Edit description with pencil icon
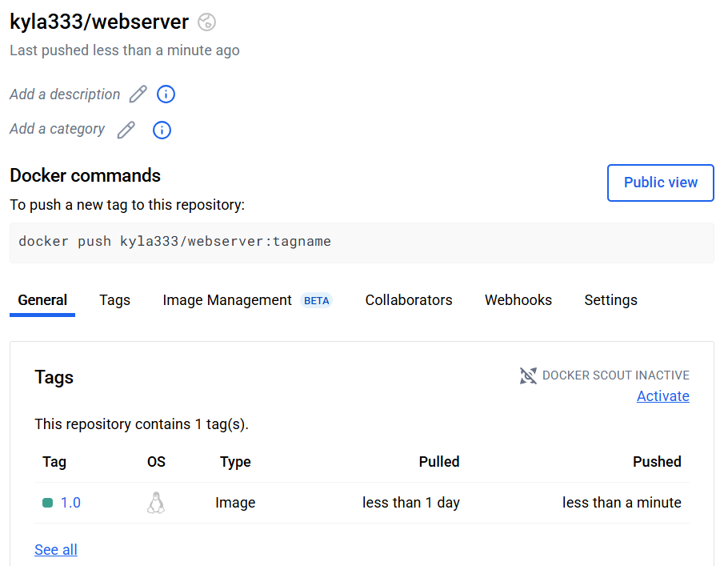 [x=138, y=94]
